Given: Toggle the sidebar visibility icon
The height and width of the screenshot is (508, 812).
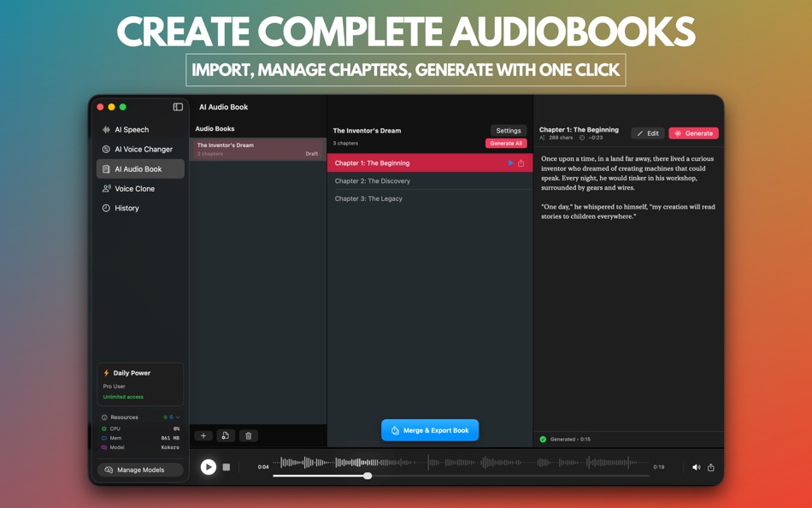Looking at the screenshot, I should [178, 107].
